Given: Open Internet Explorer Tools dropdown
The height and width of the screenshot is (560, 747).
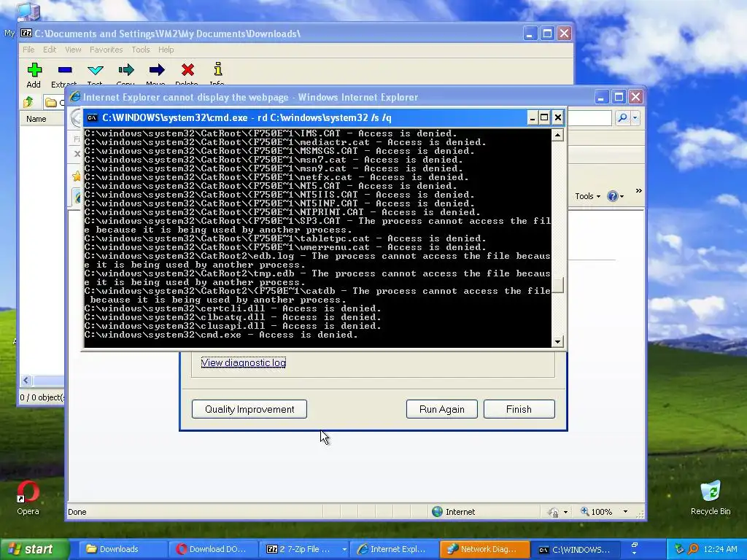Looking at the screenshot, I should [x=587, y=196].
